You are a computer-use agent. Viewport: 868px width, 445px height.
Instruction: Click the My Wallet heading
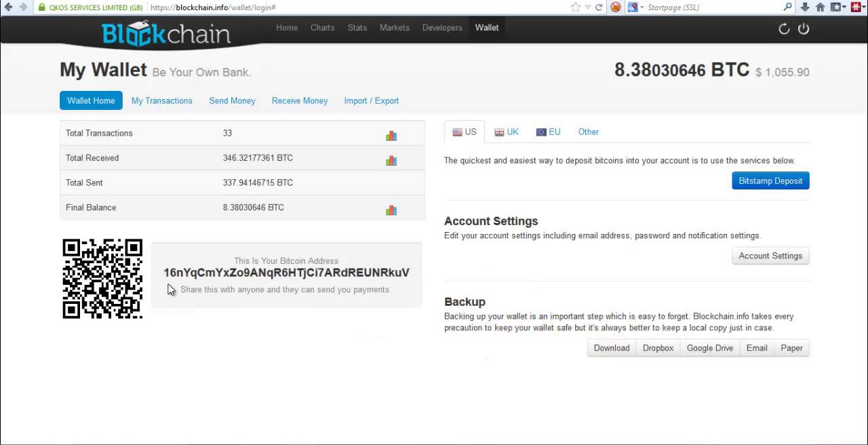(103, 70)
